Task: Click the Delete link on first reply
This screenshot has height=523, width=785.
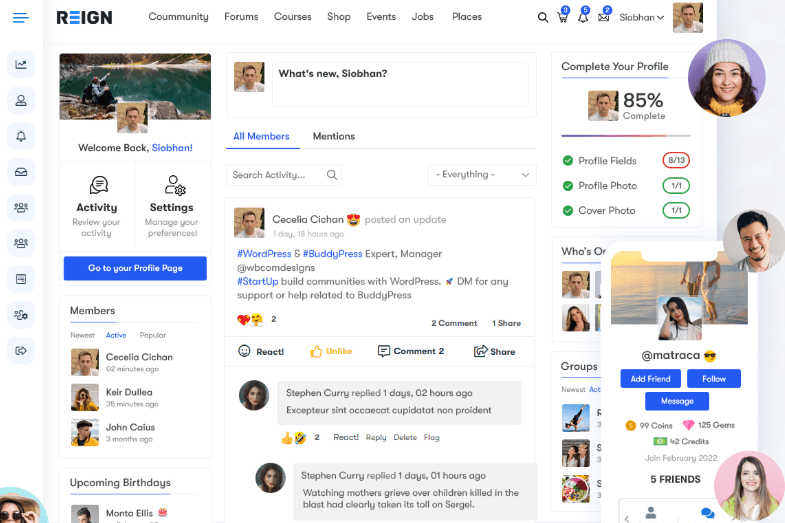Action: pos(405,437)
